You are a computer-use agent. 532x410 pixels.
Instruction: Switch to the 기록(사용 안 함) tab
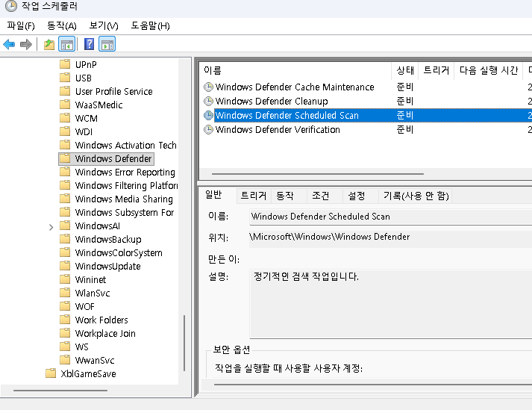[x=416, y=196]
